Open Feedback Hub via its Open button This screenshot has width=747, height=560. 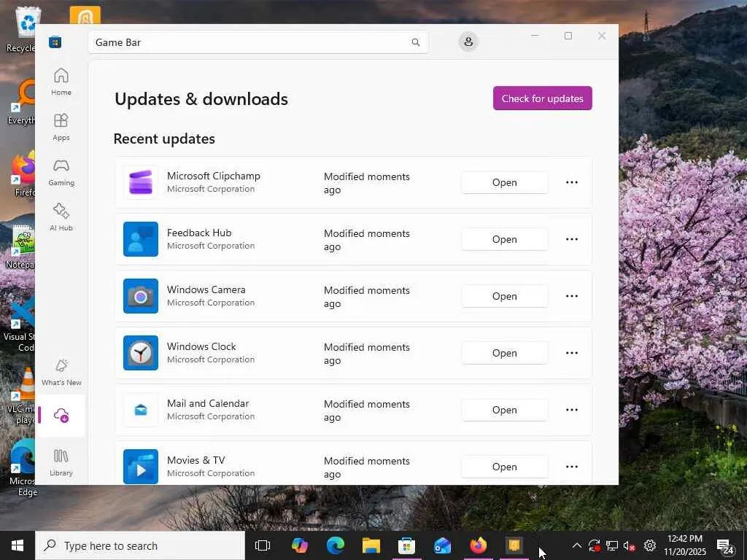(505, 239)
